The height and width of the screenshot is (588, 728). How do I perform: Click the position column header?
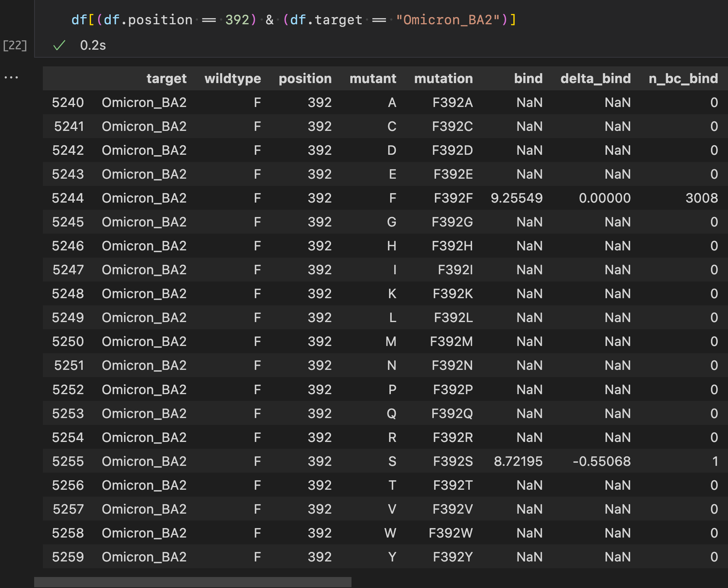click(305, 79)
